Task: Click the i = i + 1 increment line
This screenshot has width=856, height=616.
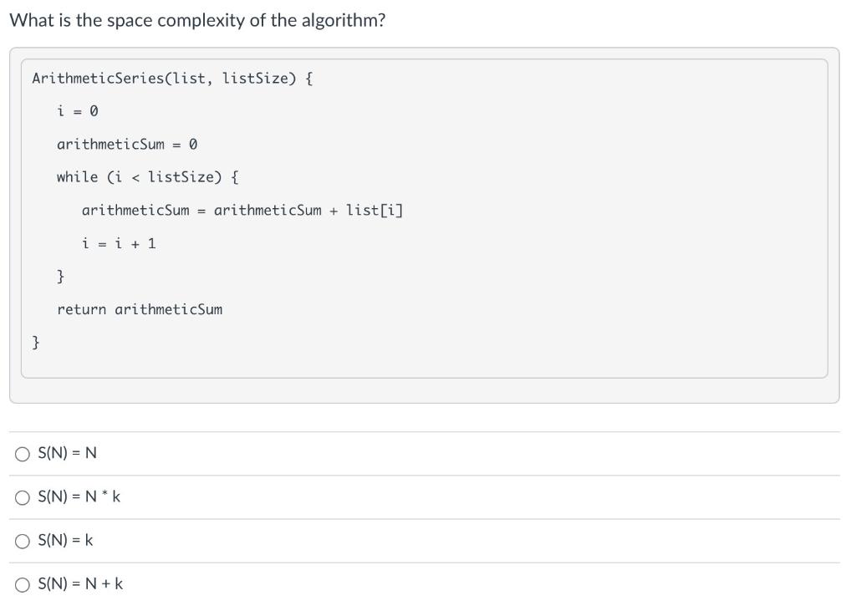Action: tap(119, 243)
